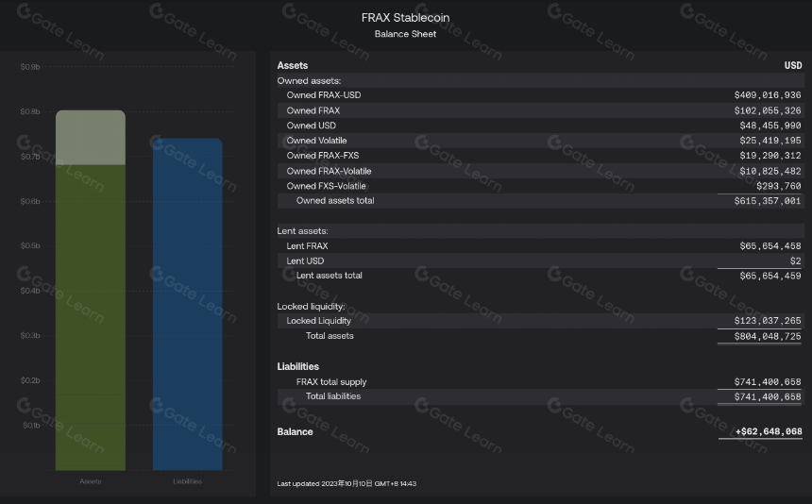Click the 'Owned assets:' section heading
The width and height of the screenshot is (812, 504).
point(309,81)
